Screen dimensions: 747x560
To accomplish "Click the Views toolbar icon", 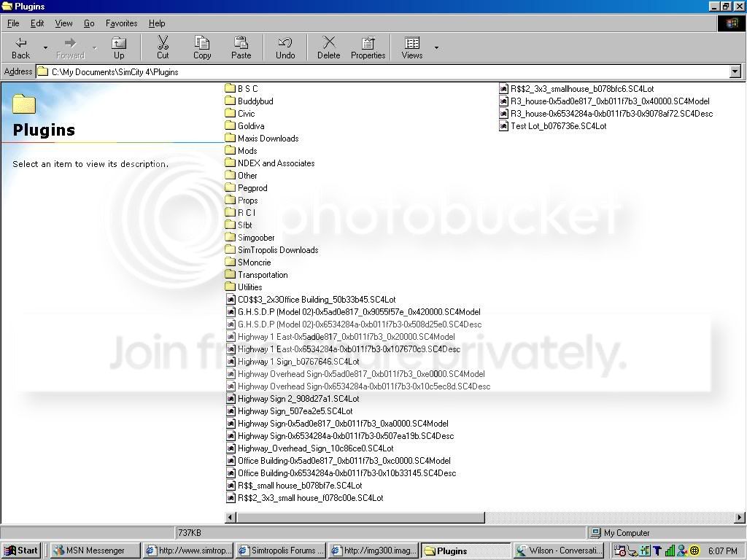I will (412, 47).
